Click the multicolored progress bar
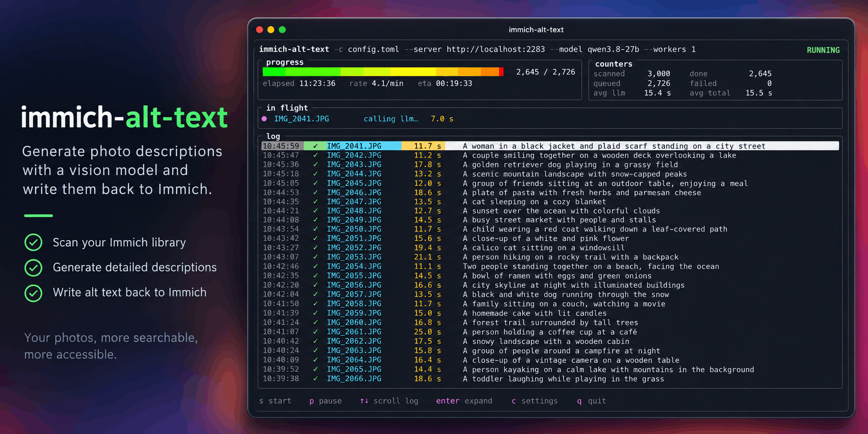Image resolution: width=868 pixels, height=434 pixels. (383, 72)
